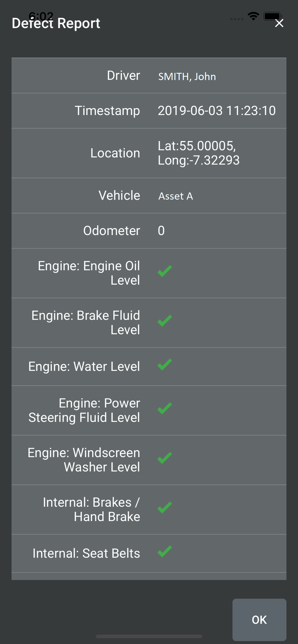Click the Brake Fluid Level green checkmark
The height and width of the screenshot is (644, 298).
tap(165, 321)
